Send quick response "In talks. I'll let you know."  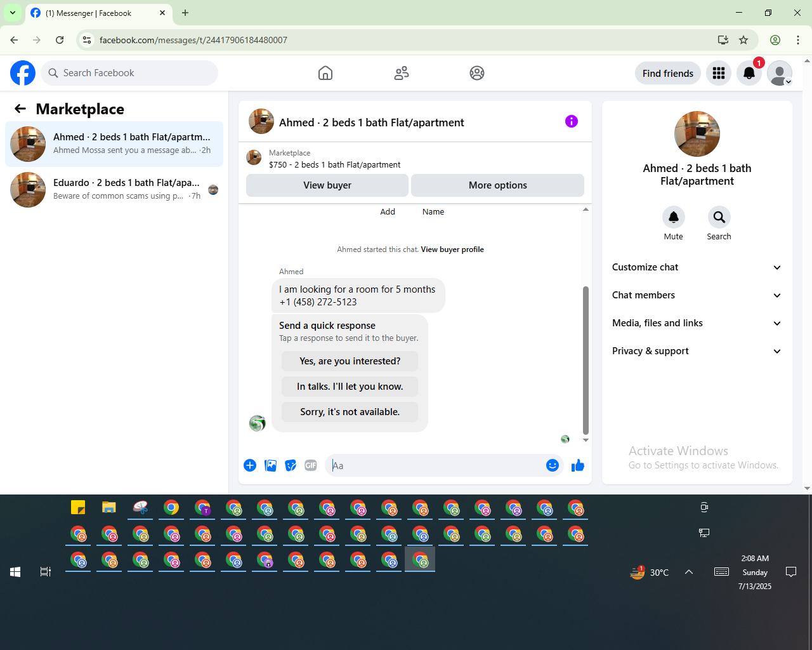tap(350, 387)
